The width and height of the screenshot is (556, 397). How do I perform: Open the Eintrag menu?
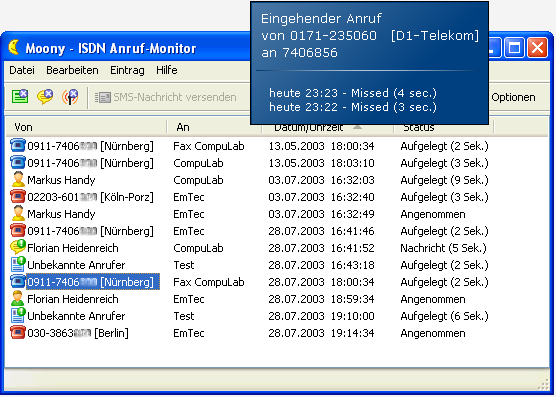click(127, 70)
